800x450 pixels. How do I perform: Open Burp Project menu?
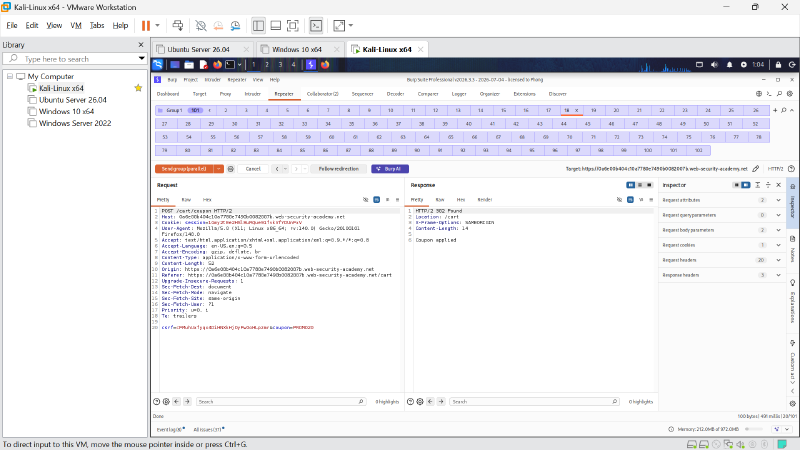(x=190, y=80)
